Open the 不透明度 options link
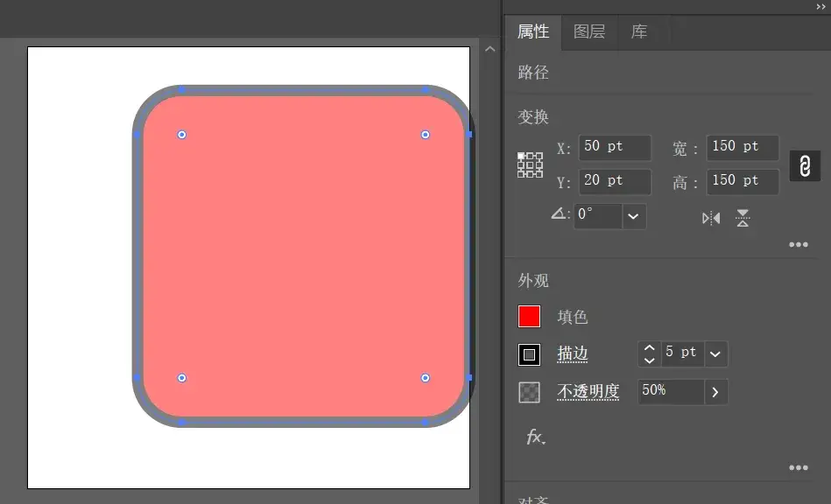Screen dimensions: 831x504 (x=588, y=392)
